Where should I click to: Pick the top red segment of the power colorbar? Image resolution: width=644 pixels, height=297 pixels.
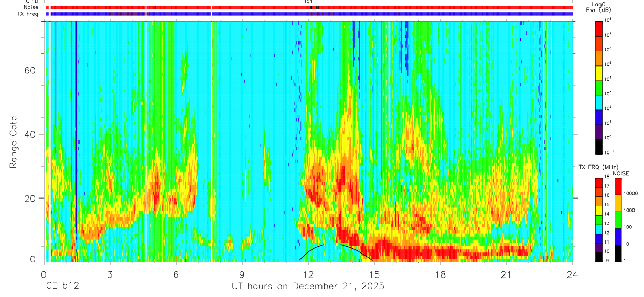click(x=599, y=28)
